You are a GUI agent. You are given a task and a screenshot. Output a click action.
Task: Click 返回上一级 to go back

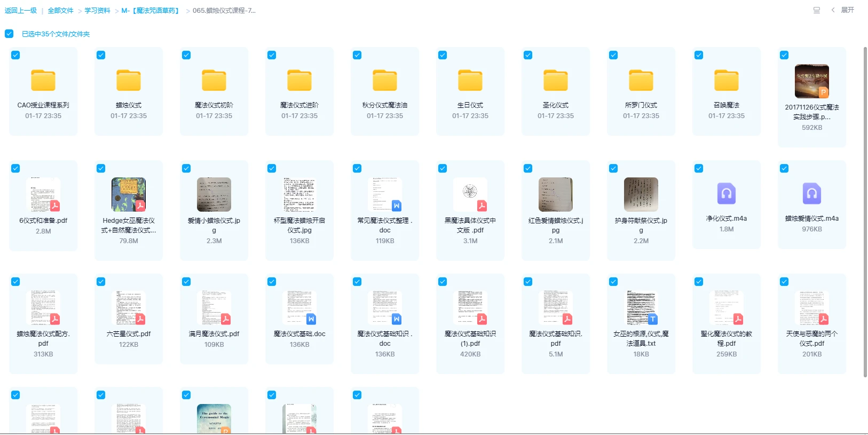click(x=21, y=11)
